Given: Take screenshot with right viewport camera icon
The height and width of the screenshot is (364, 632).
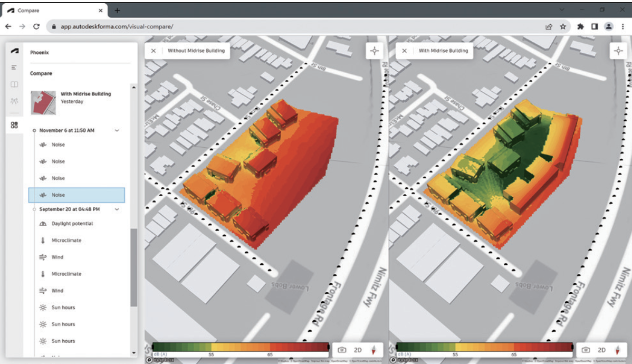Looking at the screenshot, I should coord(586,350).
